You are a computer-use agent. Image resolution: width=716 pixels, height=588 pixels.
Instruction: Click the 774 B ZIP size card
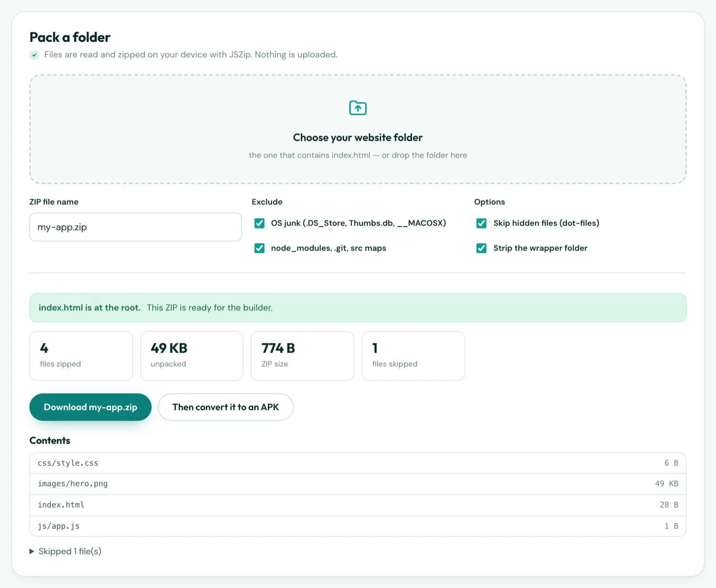[x=303, y=356]
